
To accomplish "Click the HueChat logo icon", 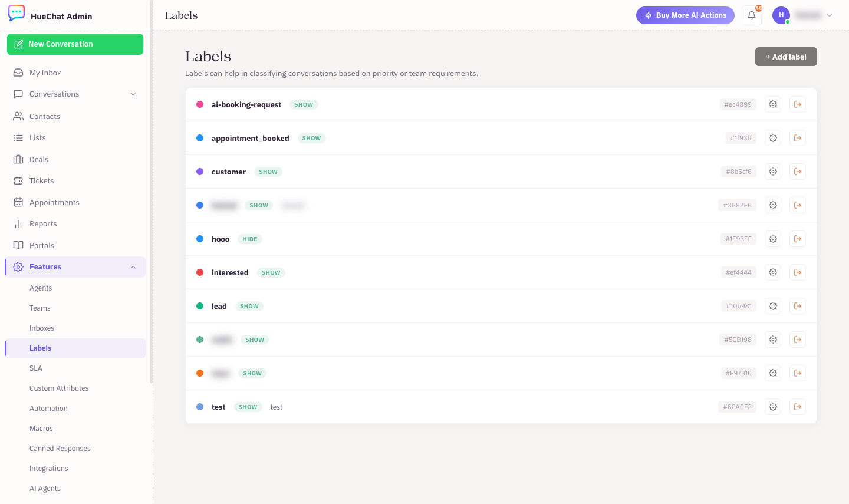I will click(x=17, y=13).
